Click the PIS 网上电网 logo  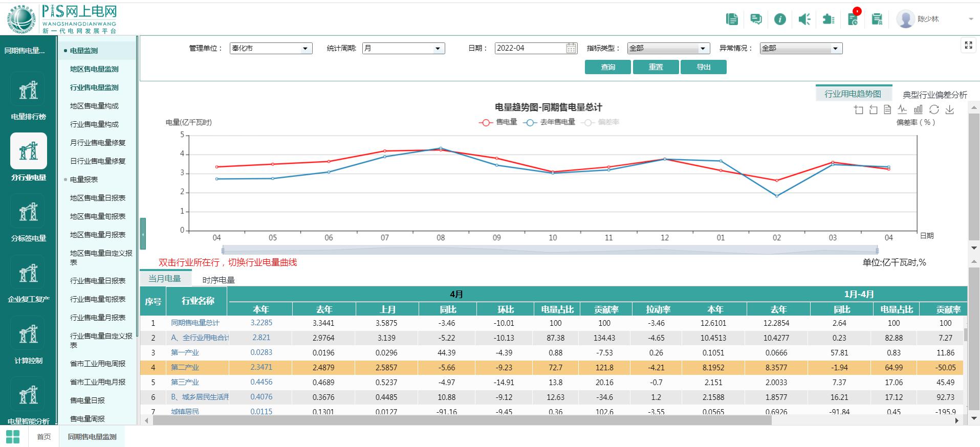(x=62, y=19)
